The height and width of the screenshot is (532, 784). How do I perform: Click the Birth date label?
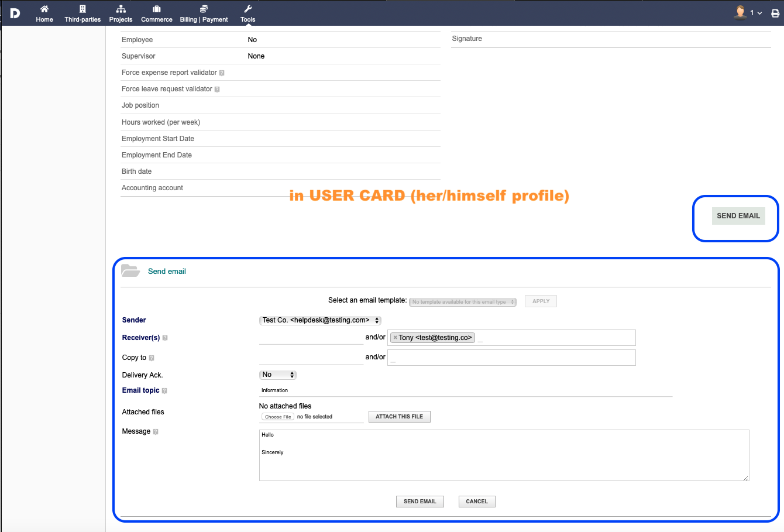coord(136,171)
